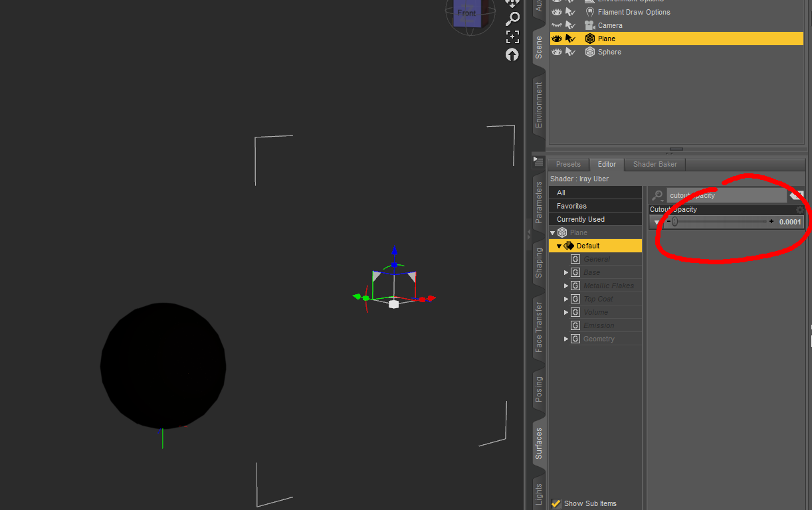Clear the cutout opacity search filter
This screenshot has width=812, height=510.
tap(796, 195)
